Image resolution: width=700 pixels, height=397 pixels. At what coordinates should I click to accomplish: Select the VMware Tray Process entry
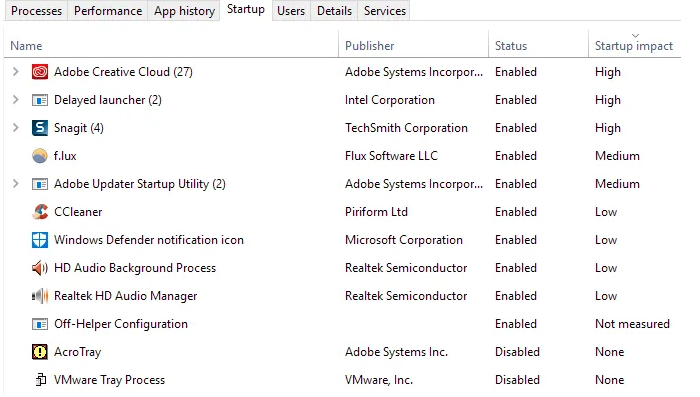[109, 380]
